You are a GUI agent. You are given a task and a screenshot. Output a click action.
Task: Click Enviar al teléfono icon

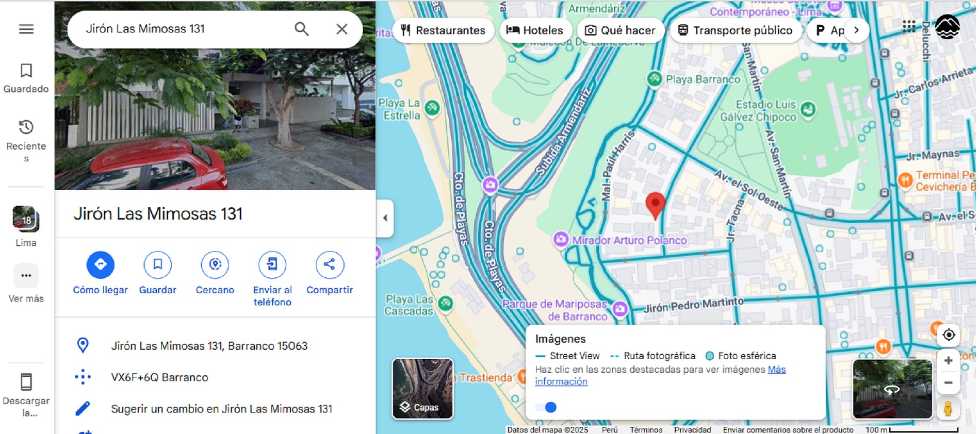pos(272,264)
